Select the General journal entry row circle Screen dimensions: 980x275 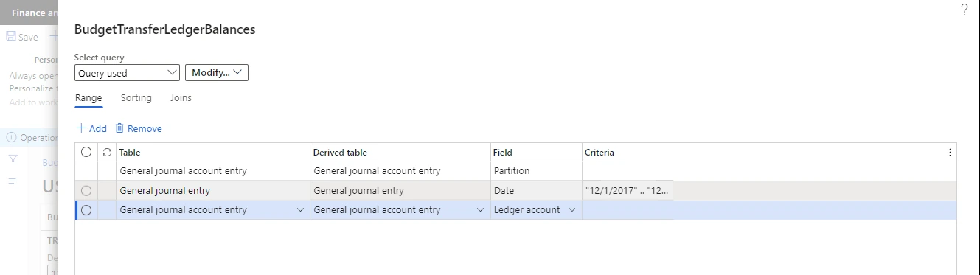(86, 191)
